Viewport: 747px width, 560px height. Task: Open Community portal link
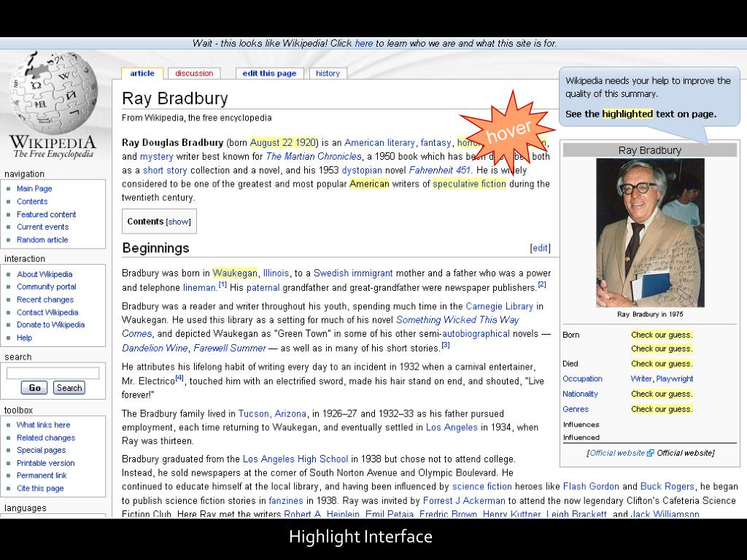pyautogui.click(x=47, y=287)
